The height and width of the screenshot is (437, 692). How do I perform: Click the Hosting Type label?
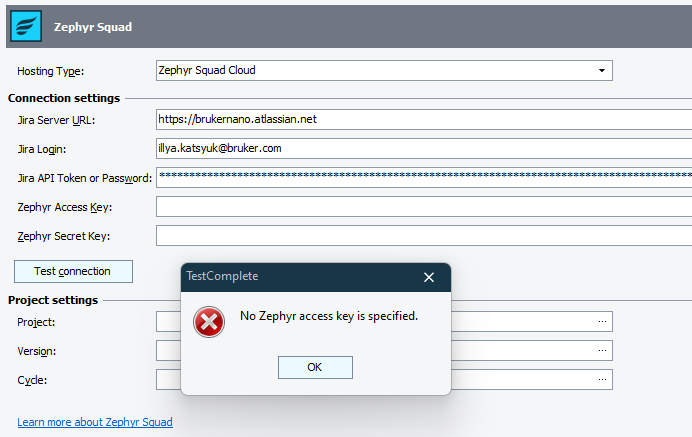pos(50,72)
